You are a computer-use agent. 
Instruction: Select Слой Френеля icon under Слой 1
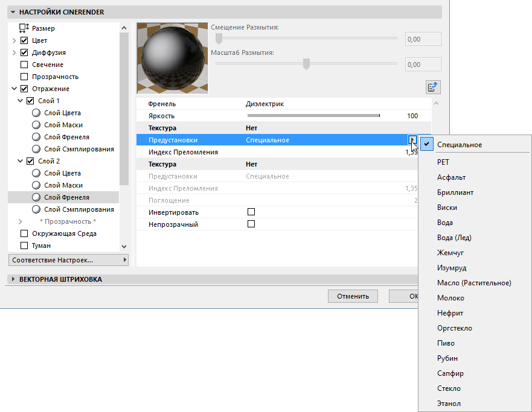point(36,137)
